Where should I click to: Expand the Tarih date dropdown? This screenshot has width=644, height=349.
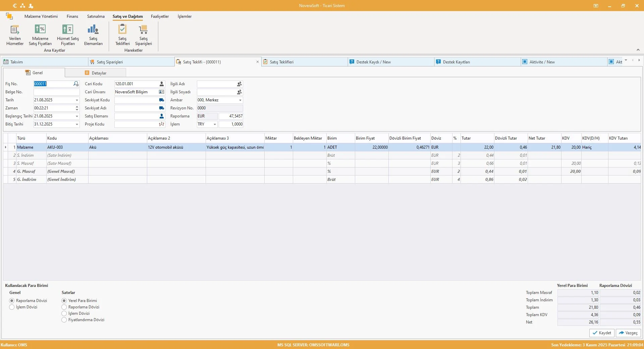click(77, 100)
